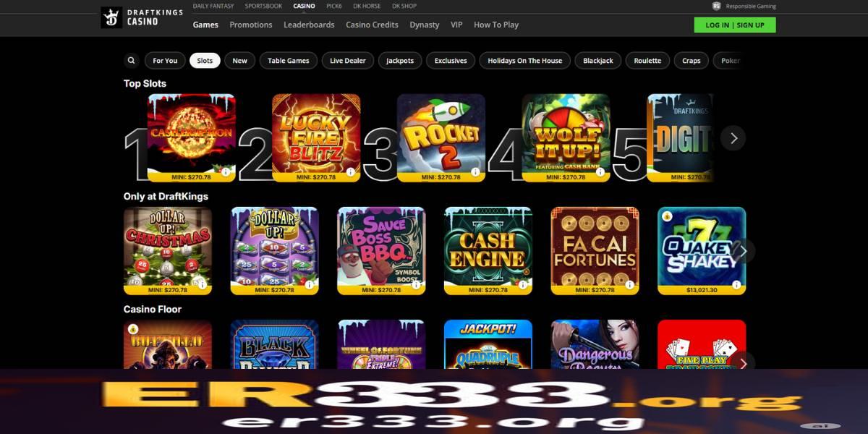Screen dimensions: 868x434
Task: Open the search magnifier icon
Action: [131, 61]
